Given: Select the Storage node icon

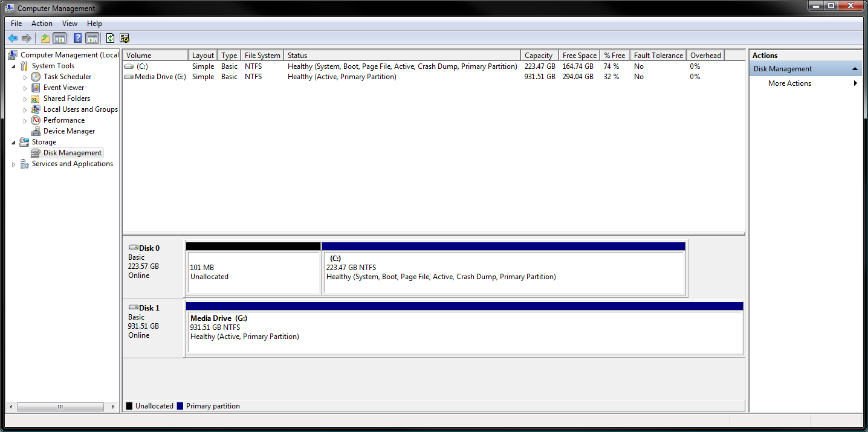Looking at the screenshot, I should click(x=24, y=142).
